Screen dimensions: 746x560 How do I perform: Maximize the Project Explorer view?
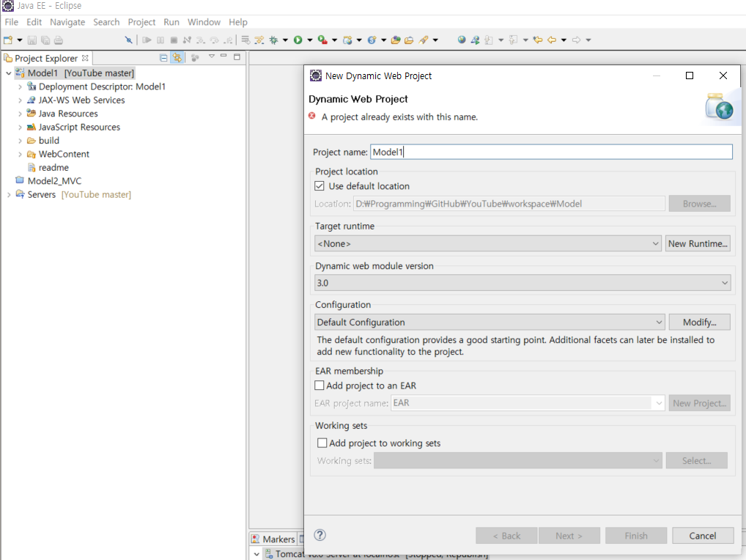pyautogui.click(x=237, y=56)
